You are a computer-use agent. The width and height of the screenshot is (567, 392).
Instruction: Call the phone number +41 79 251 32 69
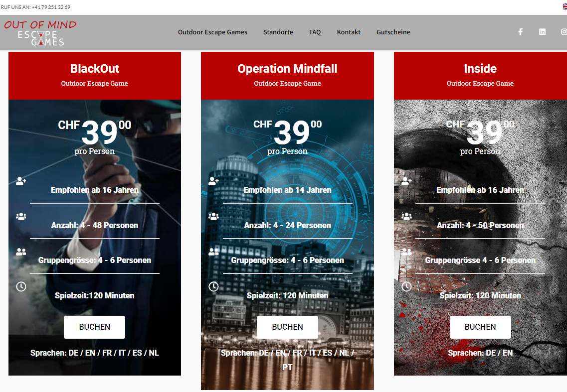pos(50,7)
